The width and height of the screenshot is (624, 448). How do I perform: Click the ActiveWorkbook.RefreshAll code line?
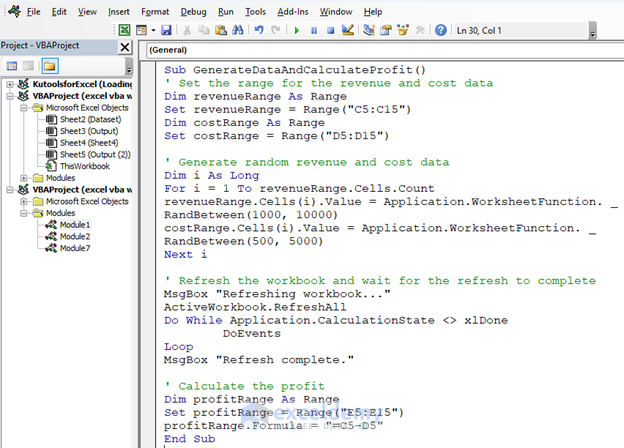tap(255, 307)
